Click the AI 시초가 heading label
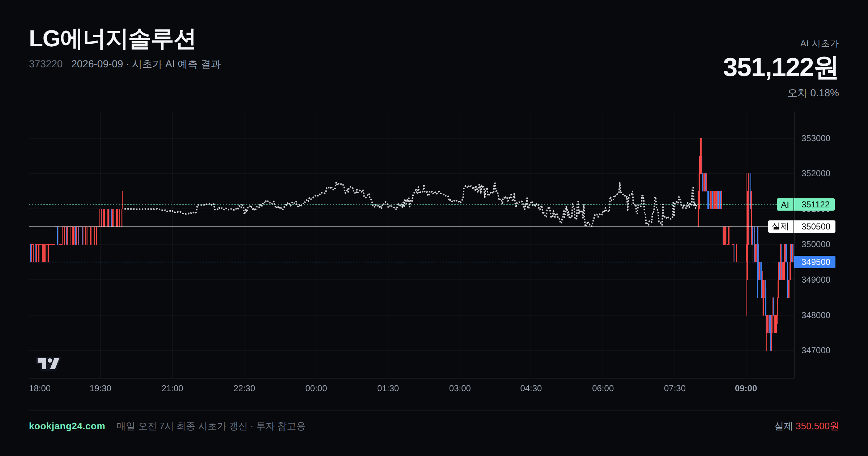Screen dimensions: 868x456 pos(819,43)
